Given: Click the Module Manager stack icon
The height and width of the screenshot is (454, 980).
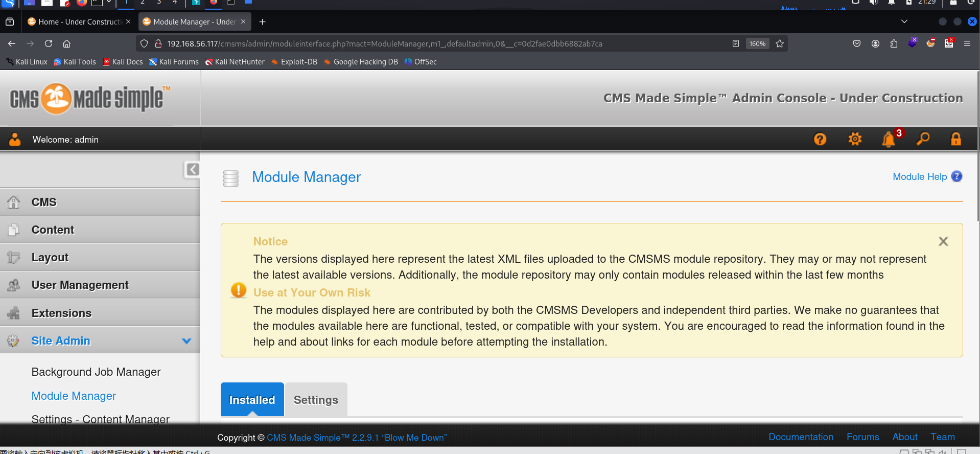Looking at the screenshot, I should [x=231, y=178].
